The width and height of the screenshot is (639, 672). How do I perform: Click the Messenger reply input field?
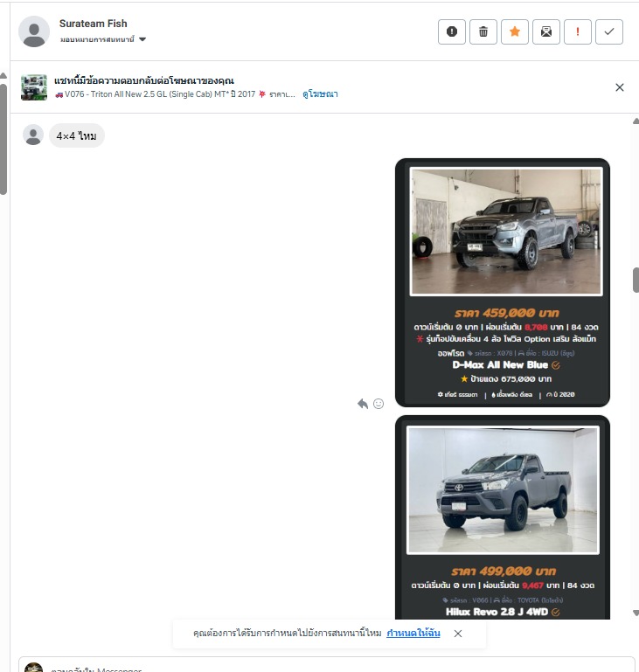coord(327,665)
